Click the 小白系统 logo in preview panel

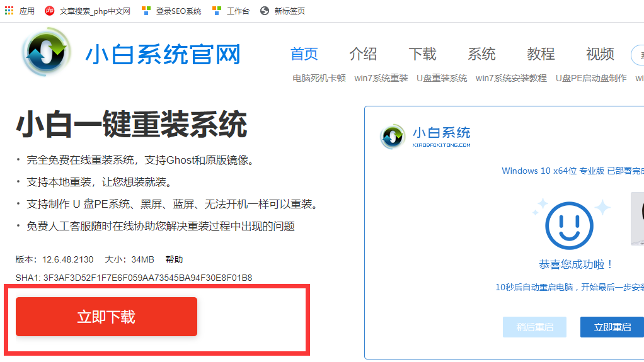tap(425, 137)
